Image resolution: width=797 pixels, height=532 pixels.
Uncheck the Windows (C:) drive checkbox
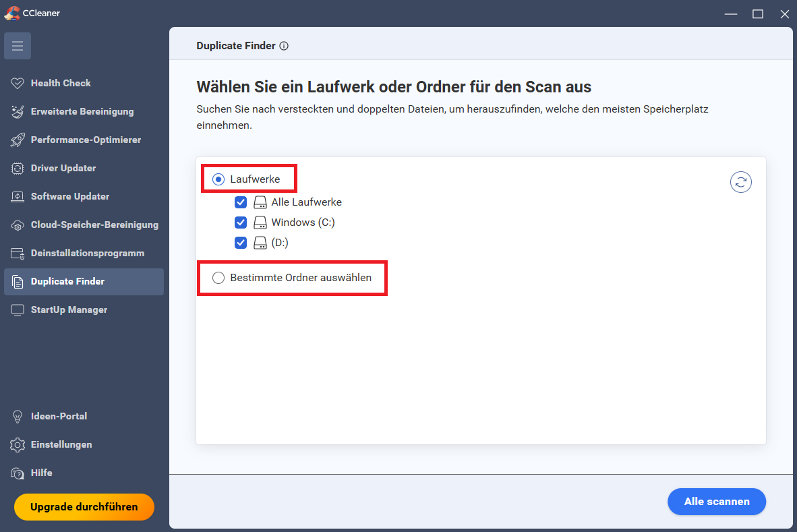(241, 223)
